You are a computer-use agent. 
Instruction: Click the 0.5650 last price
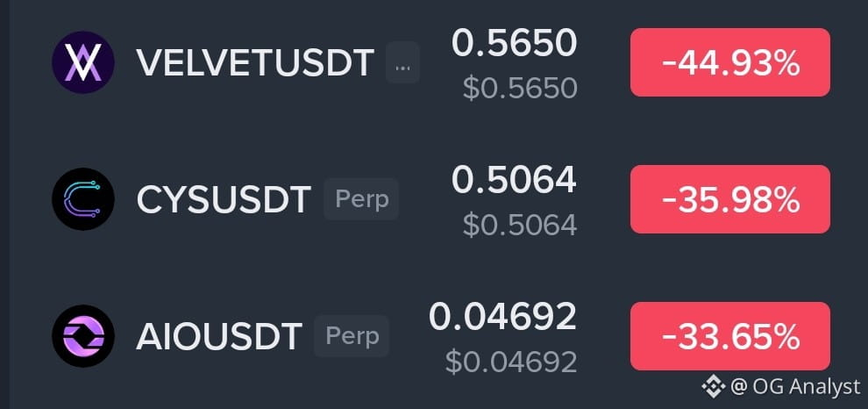pyautogui.click(x=515, y=43)
